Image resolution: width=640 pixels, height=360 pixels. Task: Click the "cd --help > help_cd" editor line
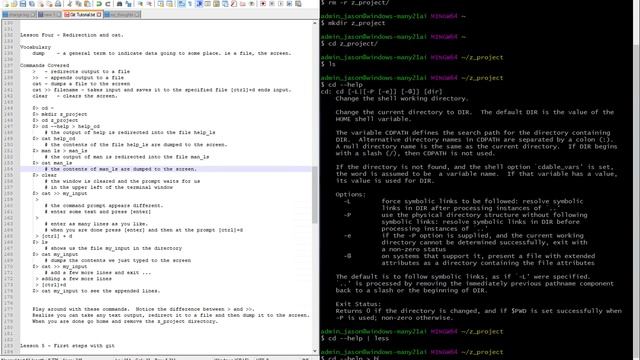coord(66,127)
